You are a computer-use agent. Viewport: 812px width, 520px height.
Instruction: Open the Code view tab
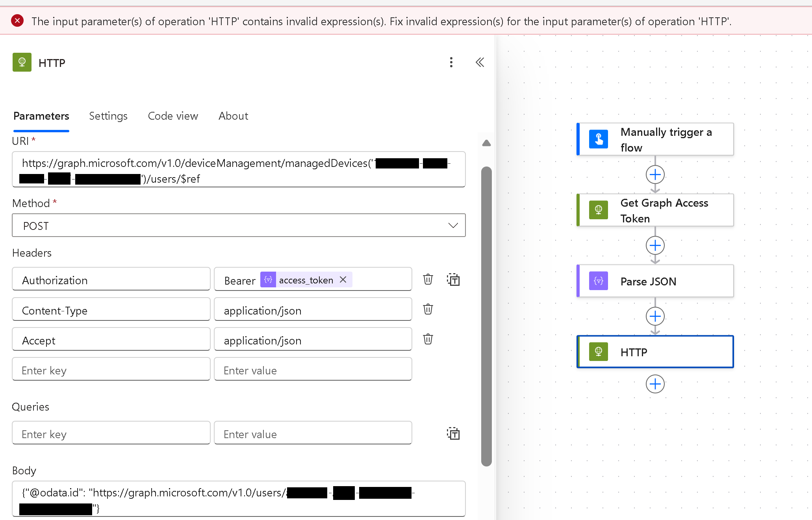pos(173,116)
